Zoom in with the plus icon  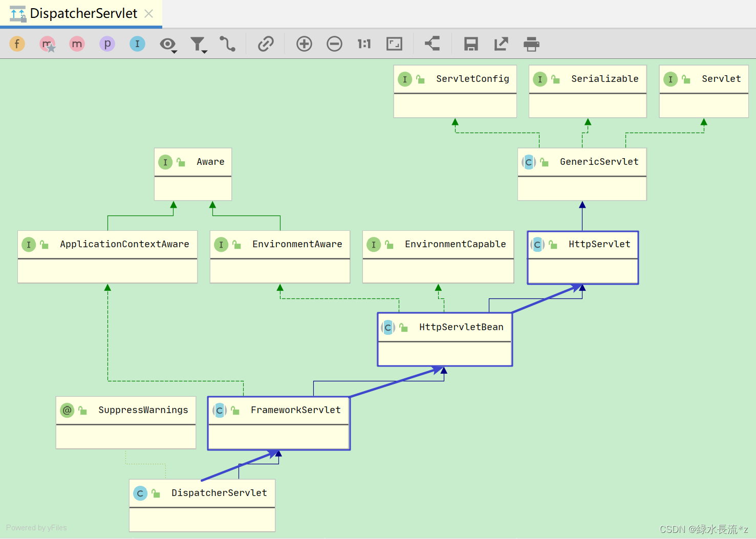coord(304,44)
